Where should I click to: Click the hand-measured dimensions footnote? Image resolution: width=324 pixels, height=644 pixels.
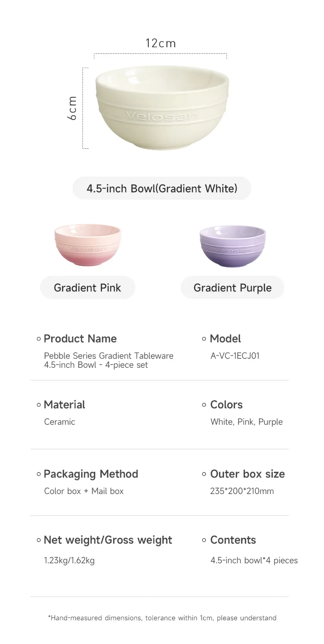(x=162, y=618)
